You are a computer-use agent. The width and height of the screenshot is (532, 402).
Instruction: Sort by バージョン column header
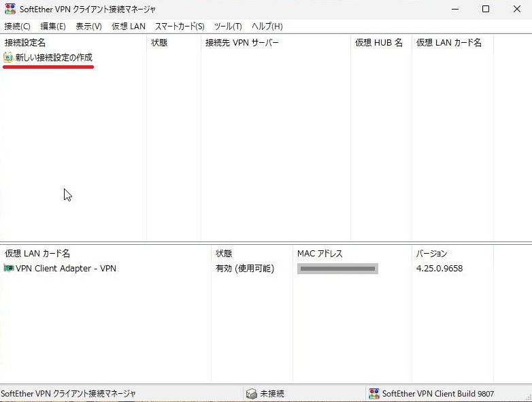click(x=452, y=254)
